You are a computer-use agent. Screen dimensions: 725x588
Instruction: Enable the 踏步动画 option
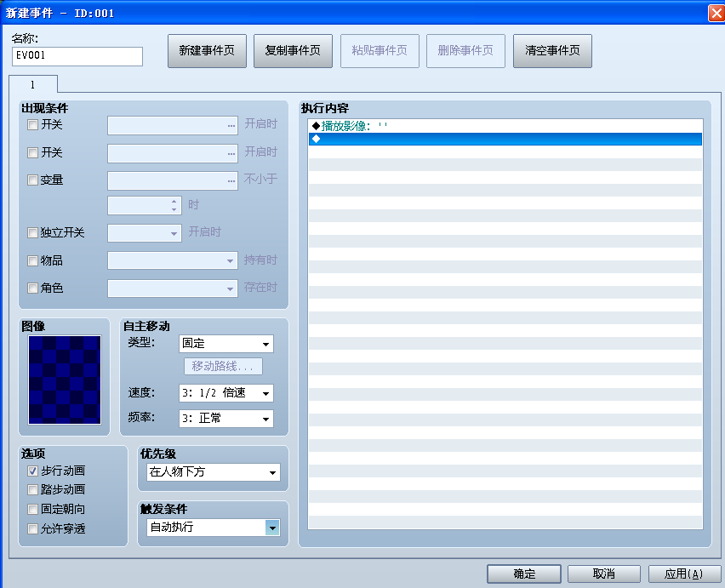32,489
